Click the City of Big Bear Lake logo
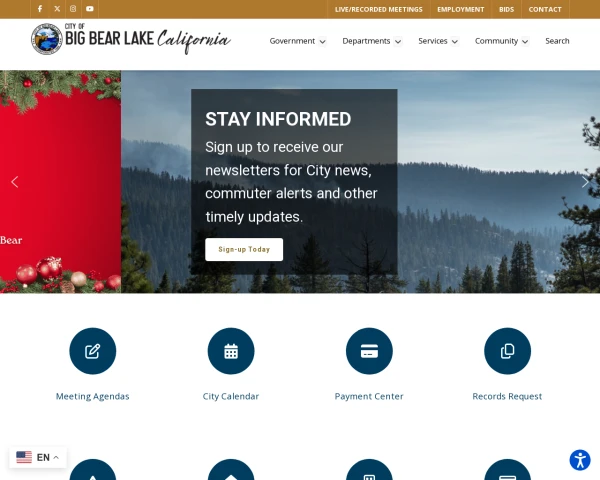Image resolution: width=600 pixels, height=480 pixels. (131, 39)
